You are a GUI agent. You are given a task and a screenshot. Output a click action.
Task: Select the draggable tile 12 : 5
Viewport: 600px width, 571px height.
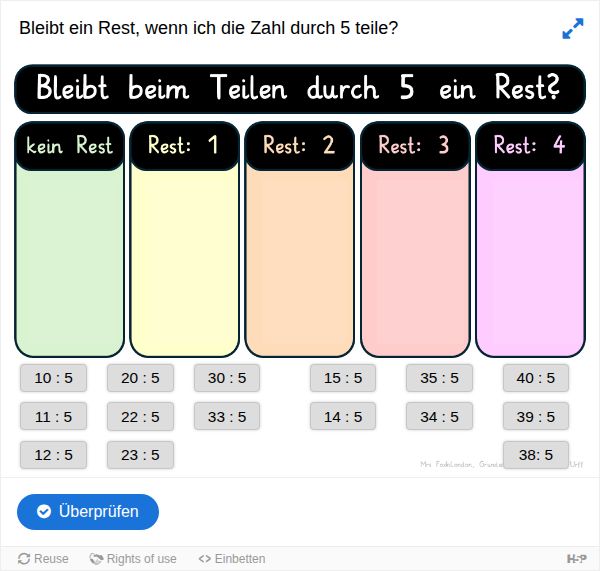pos(54,455)
